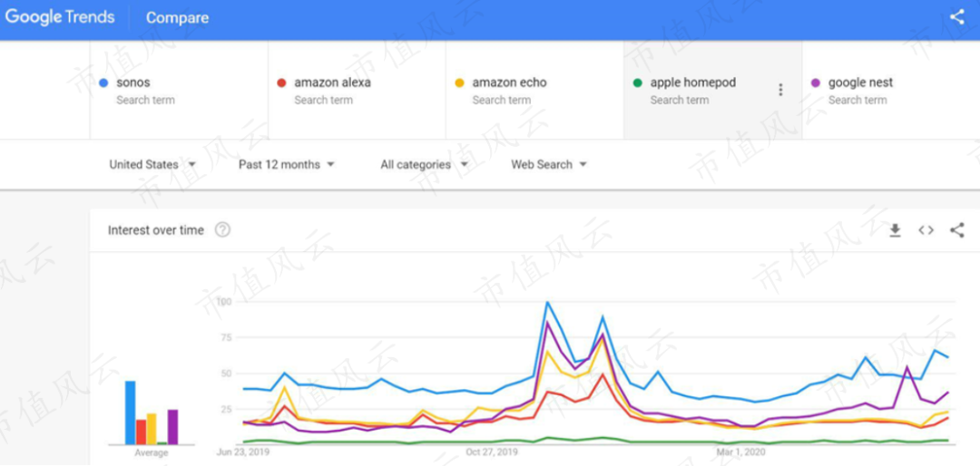Open the Past 12 months time filter
Image resolution: width=980 pixels, height=466 pixels.
coord(286,165)
